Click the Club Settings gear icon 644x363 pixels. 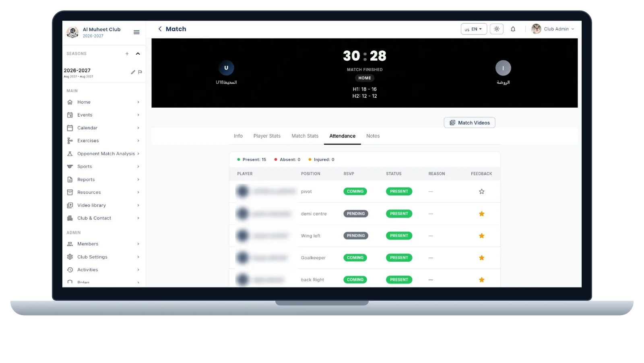[70, 257]
